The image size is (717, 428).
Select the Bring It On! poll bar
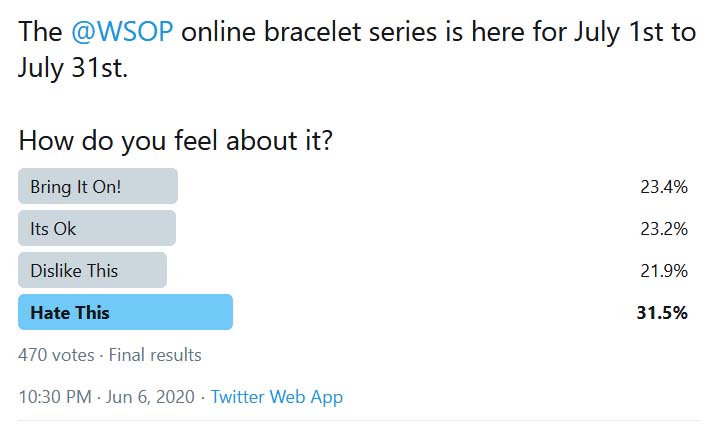coord(98,186)
